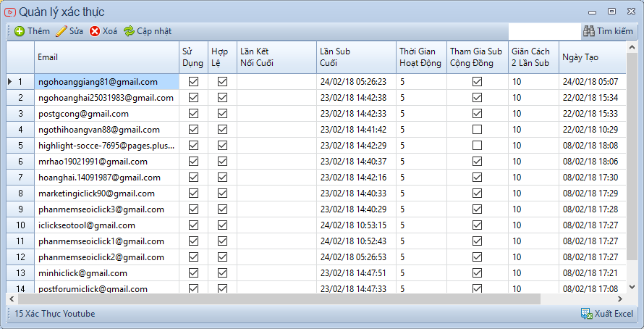Click the green Thêm add icon
The image size is (644, 329).
coord(19,31)
